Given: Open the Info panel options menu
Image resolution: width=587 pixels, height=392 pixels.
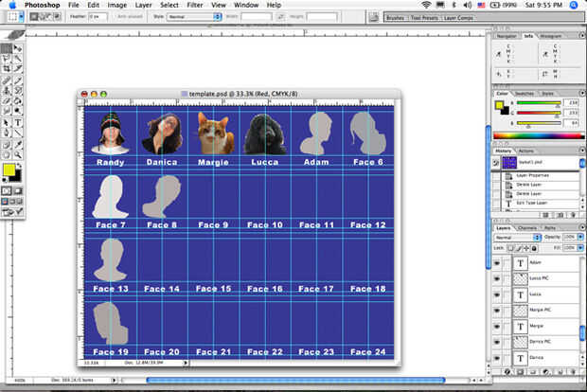Looking at the screenshot, I should [581, 36].
